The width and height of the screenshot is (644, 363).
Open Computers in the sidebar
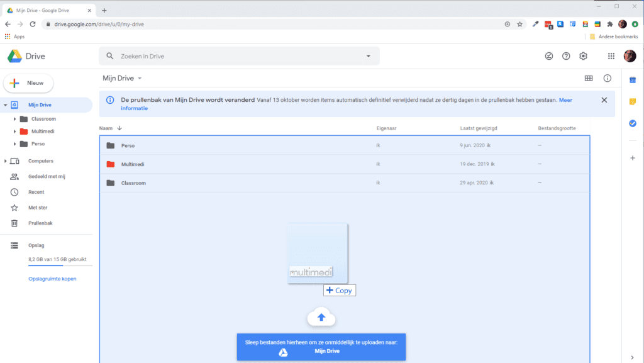(41, 161)
